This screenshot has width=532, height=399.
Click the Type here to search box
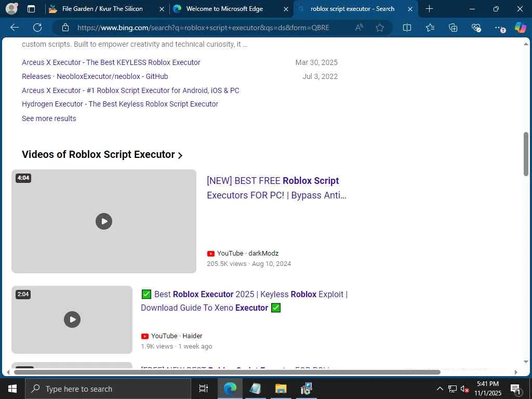pyautogui.click(x=108, y=389)
